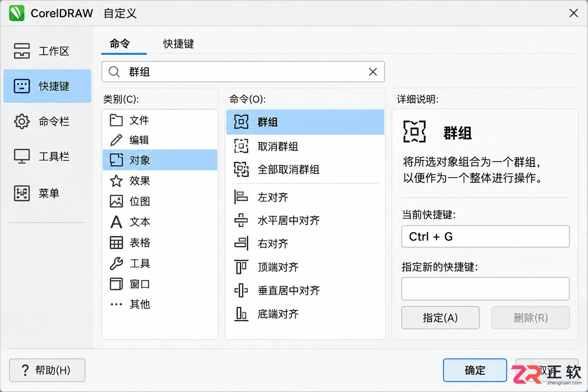Click the 其他 ellipsis icon

(116, 304)
